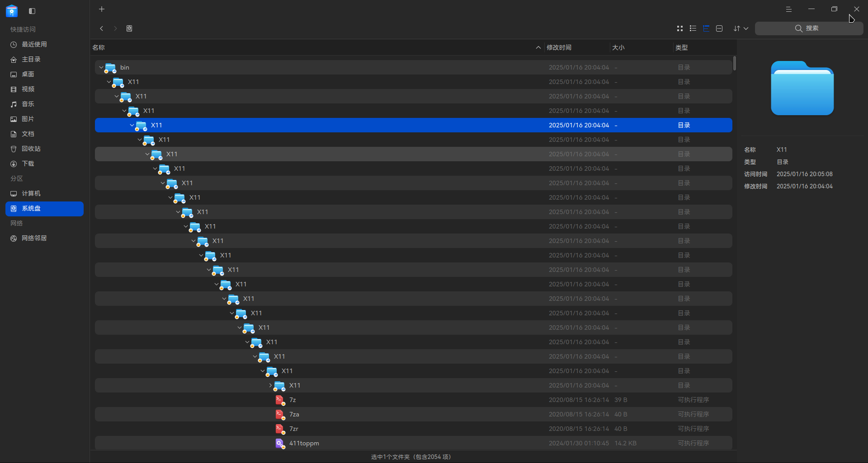Select the 7za executable file
Viewport: 868px width, 463px height.
[413, 414]
